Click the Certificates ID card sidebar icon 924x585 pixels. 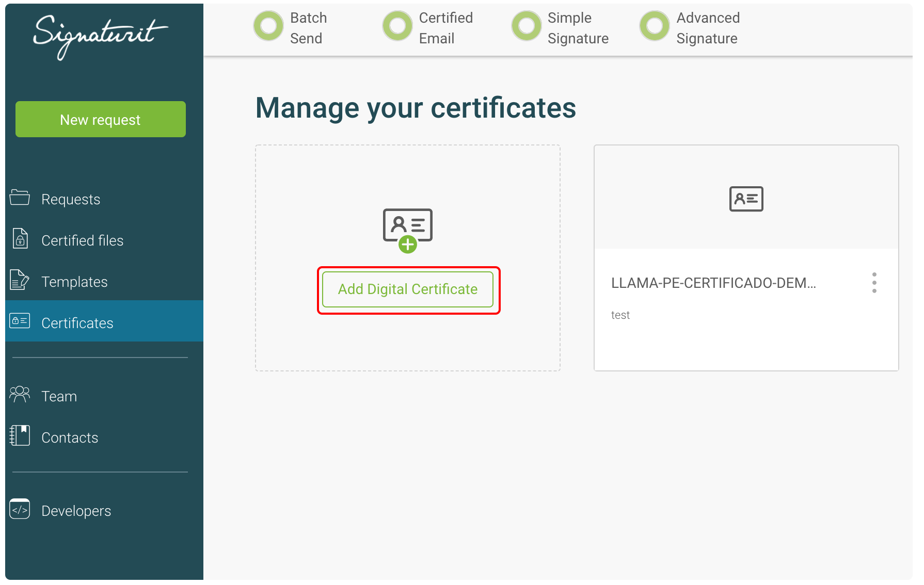[x=20, y=321]
